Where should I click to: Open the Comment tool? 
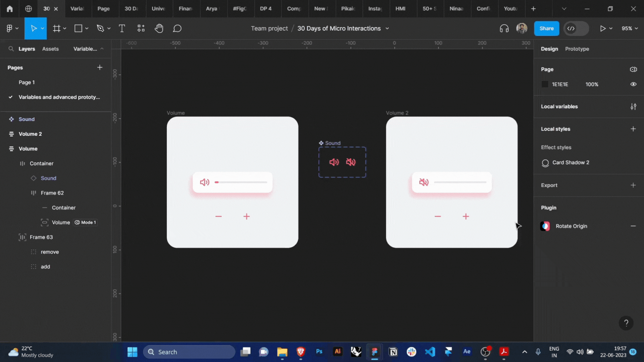(177, 28)
